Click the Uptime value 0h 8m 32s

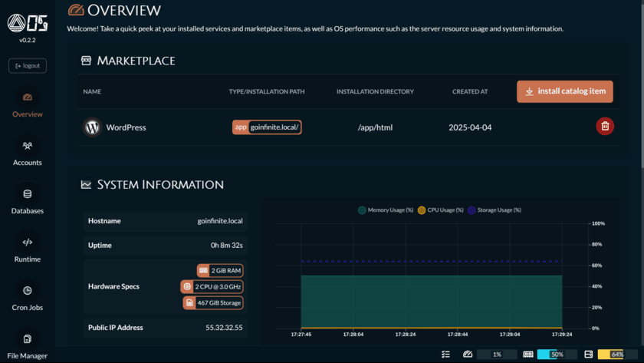[227, 246]
